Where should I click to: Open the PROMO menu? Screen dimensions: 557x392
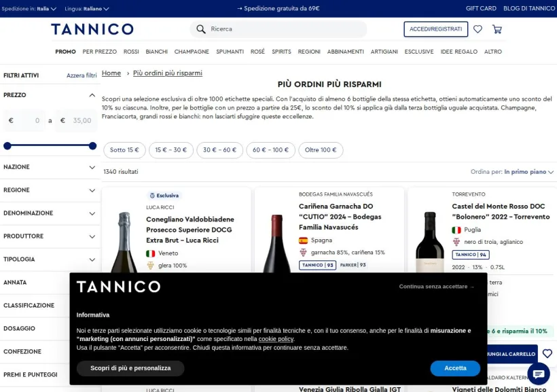click(65, 52)
